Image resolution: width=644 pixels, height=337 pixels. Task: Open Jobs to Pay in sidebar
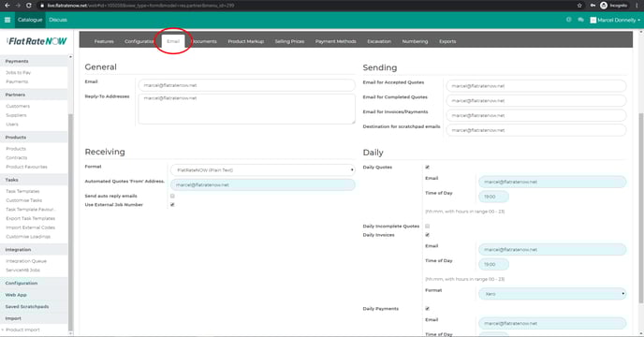(18, 73)
